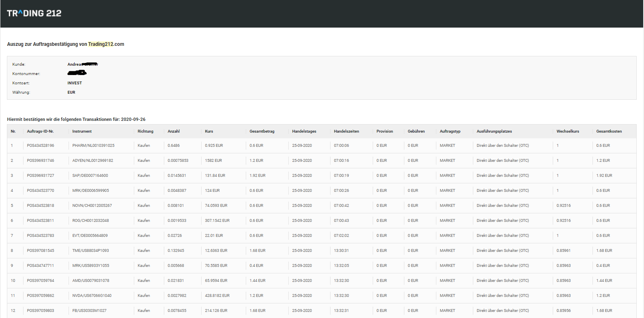Image resolution: width=644 pixels, height=318 pixels.
Task: Select instrument NVDA/US67066G1040
Action: coord(92,296)
